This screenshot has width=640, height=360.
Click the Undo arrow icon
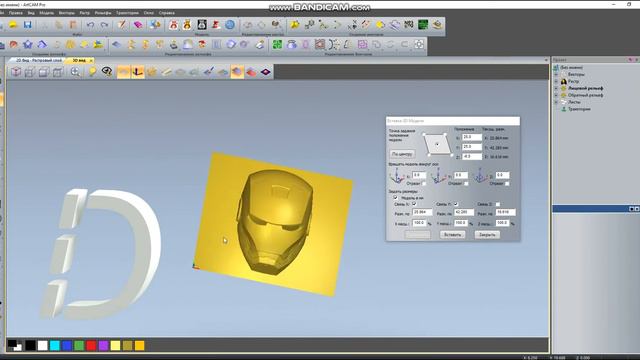click(90, 25)
